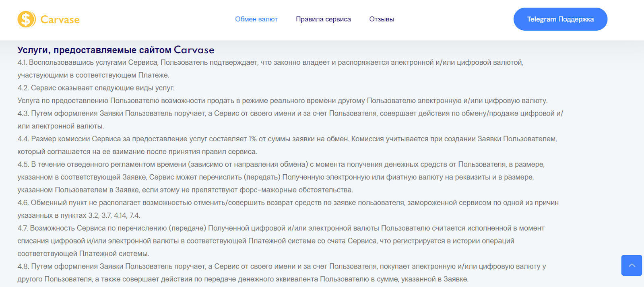The width and height of the screenshot is (644, 287).
Task: Click the Carvase brand name text
Action: 60,20
